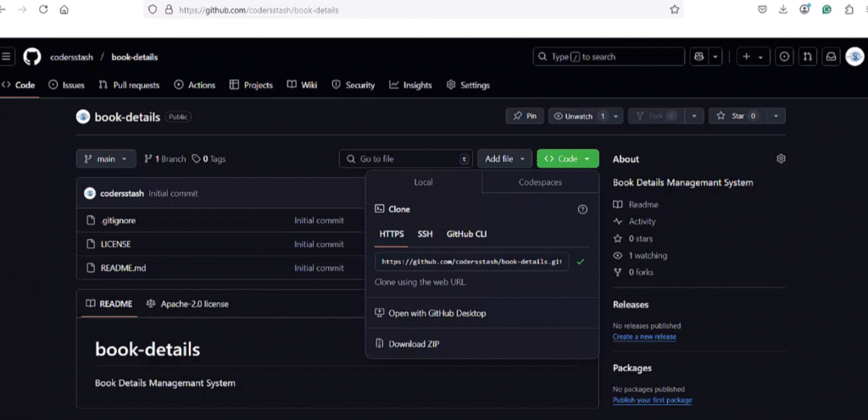Screen dimensions: 868x420
Task: Click coderssstash avatar in commit row
Action: point(90,193)
